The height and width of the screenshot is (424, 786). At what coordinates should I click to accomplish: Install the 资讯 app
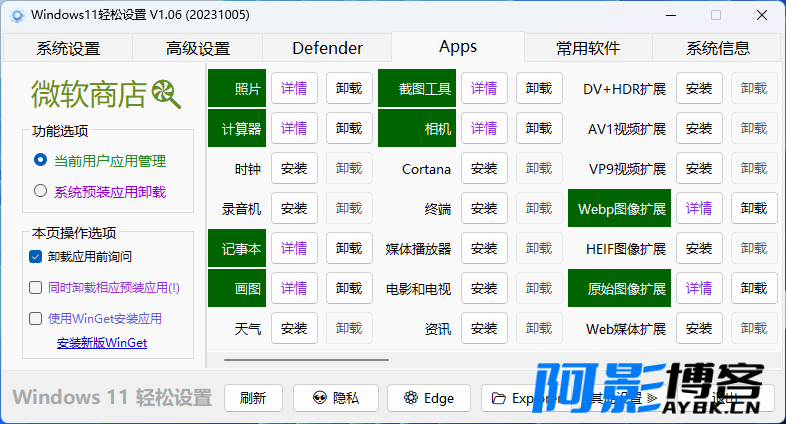click(x=484, y=329)
